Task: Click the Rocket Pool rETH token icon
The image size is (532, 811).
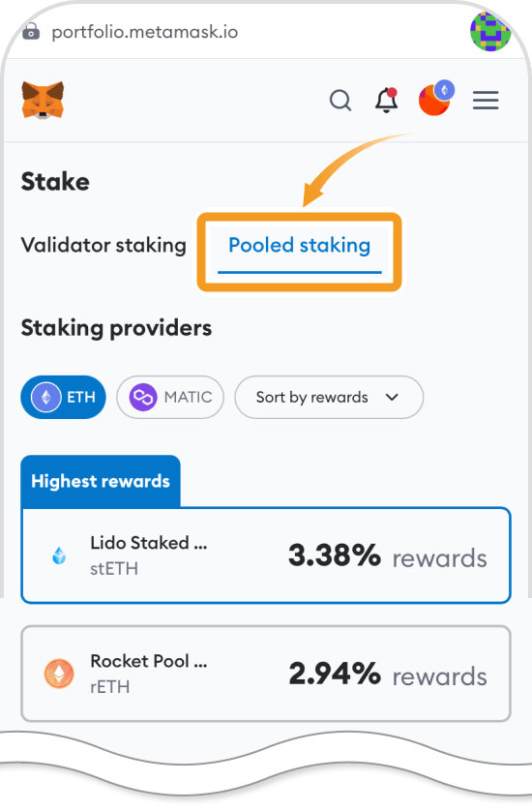Action: 59,674
